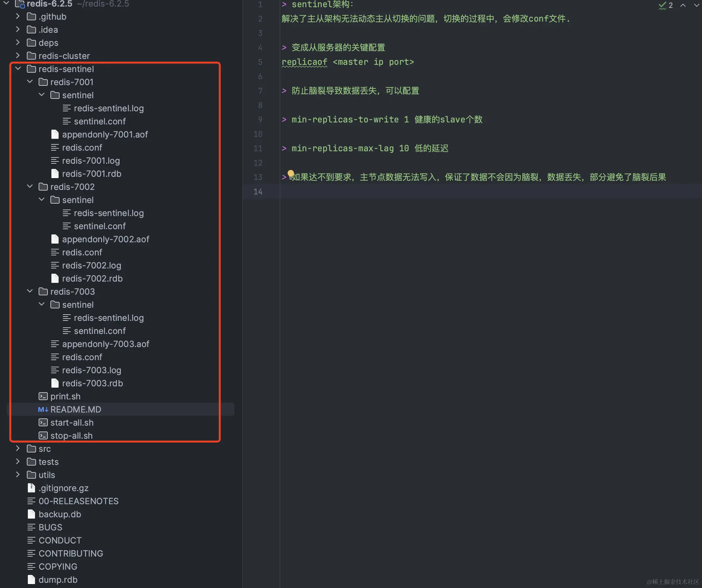
Task: Click the yellow lightbulb intention icon
Action: pos(290,173)
